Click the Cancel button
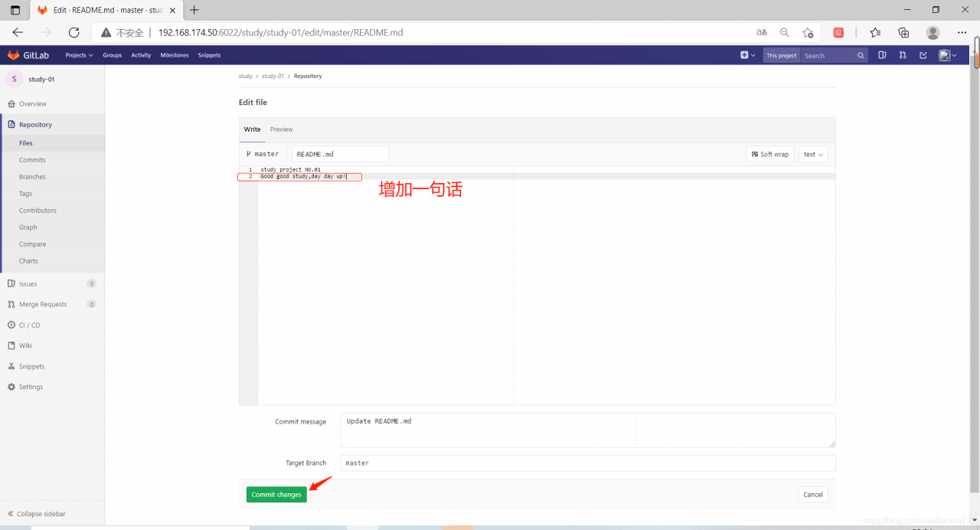This screenshot has height=530, width=980. coord(813,495)
